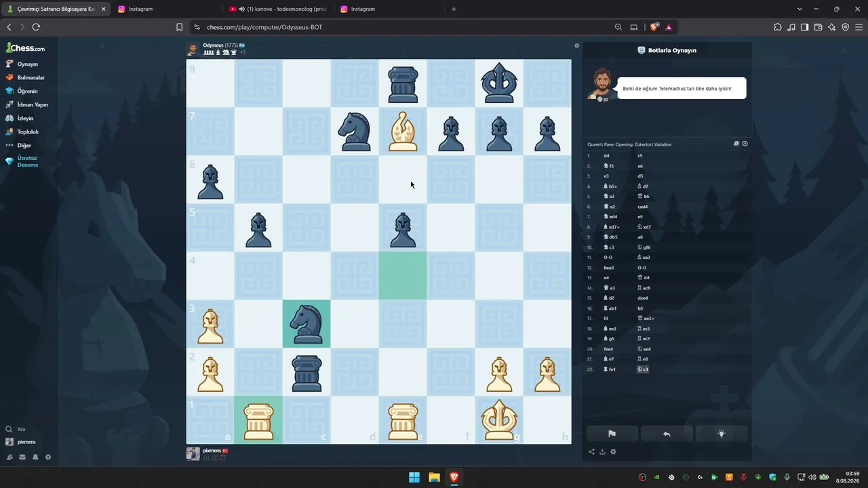Open Leo AI sparkle icon
Screen dimensions: 868x488
coord(831,27)
